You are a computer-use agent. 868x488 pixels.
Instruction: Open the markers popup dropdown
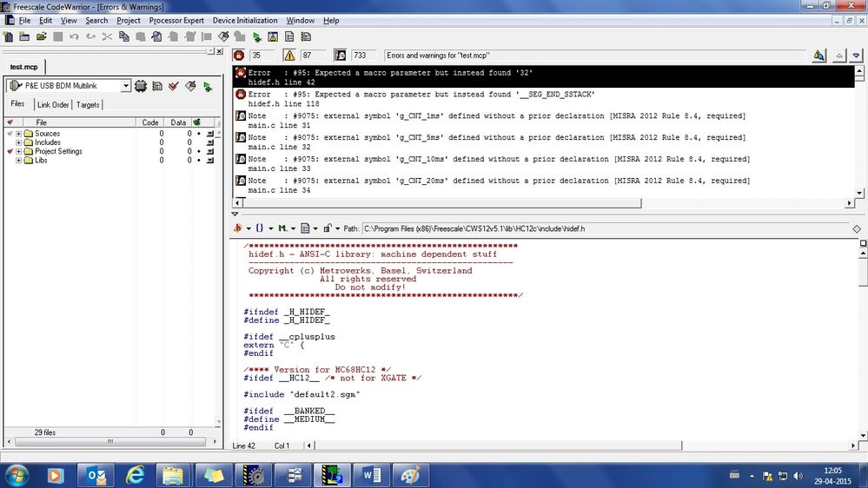[x=286, y=228]
